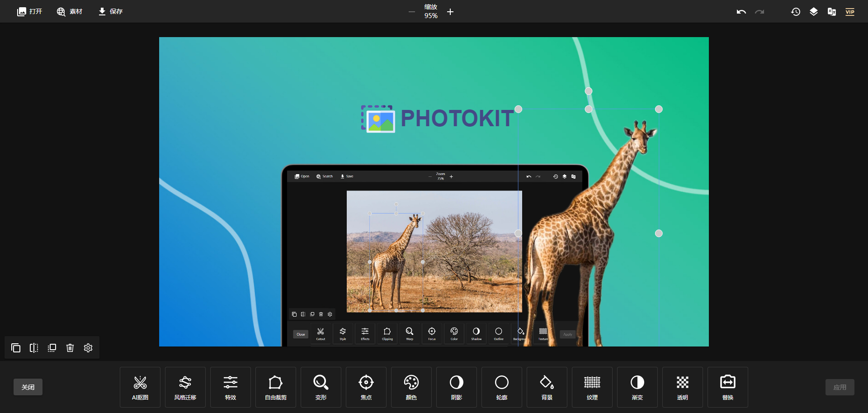868x413 pixels.
Task: Change layer order icon
Action: [52, 348]
